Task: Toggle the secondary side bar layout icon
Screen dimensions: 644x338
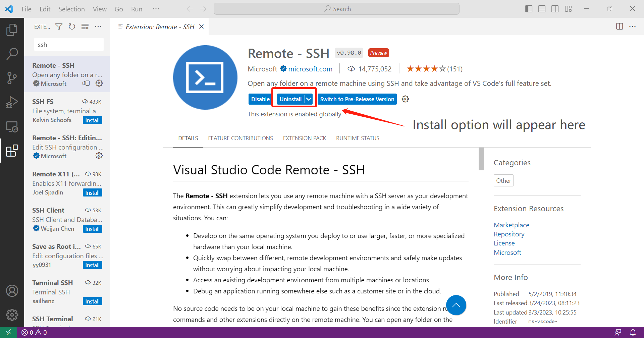Action: (555, 9)
